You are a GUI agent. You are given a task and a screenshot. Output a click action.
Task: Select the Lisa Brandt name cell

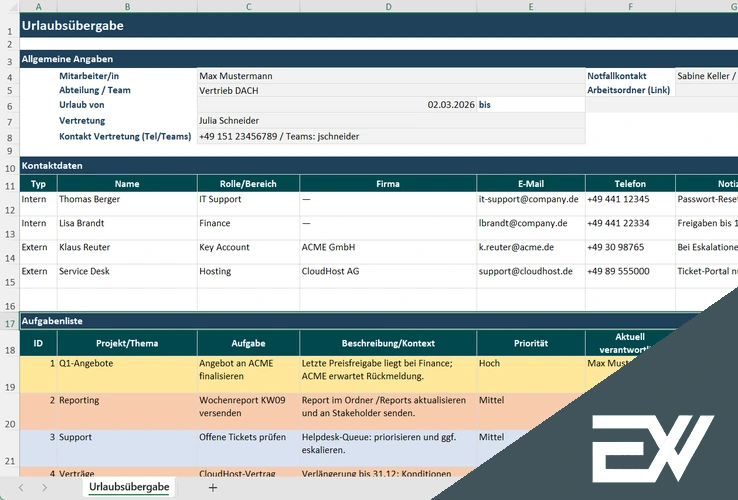pyautogui.click(x=127, y=228)
